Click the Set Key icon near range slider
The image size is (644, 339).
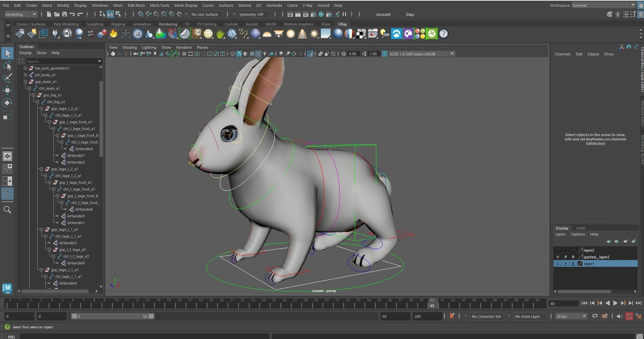[452, 316]
